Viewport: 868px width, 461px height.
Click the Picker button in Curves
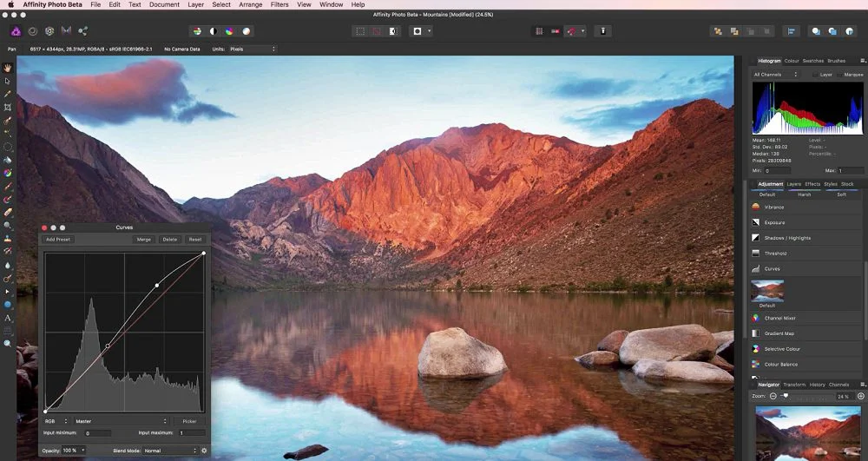[189, 421]
